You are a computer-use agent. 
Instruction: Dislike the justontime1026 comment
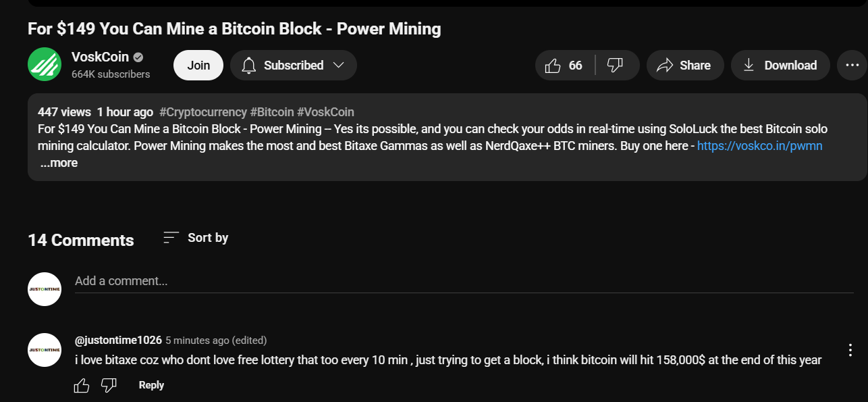tap(109, 385)
